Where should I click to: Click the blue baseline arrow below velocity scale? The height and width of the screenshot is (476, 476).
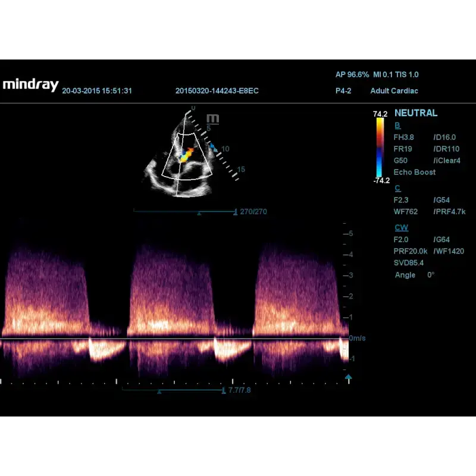pos(349,377)
